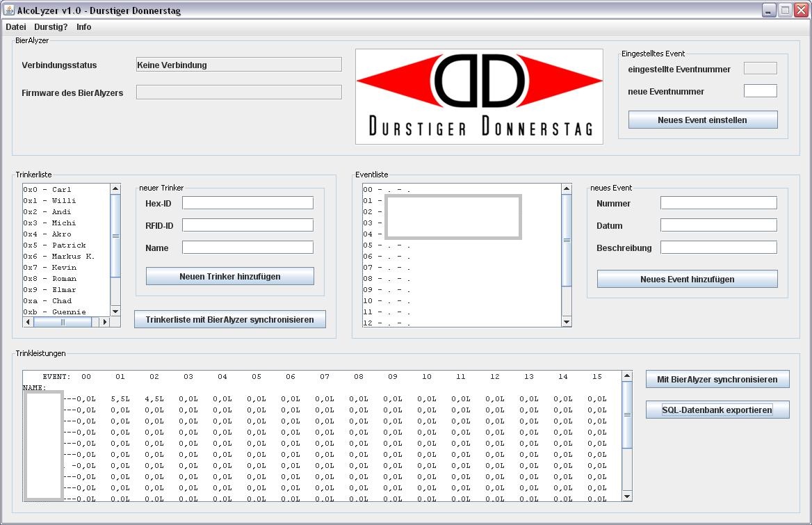
Task: Select '0xb - Guennie' in Trinkerliste
Action: click(x=66, y=312)
